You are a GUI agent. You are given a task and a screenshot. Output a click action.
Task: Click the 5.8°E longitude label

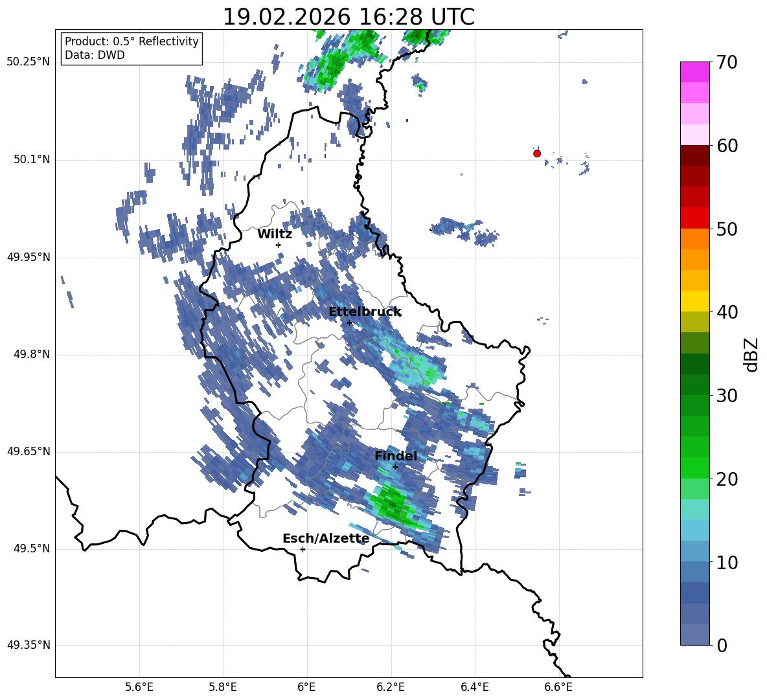223,687
